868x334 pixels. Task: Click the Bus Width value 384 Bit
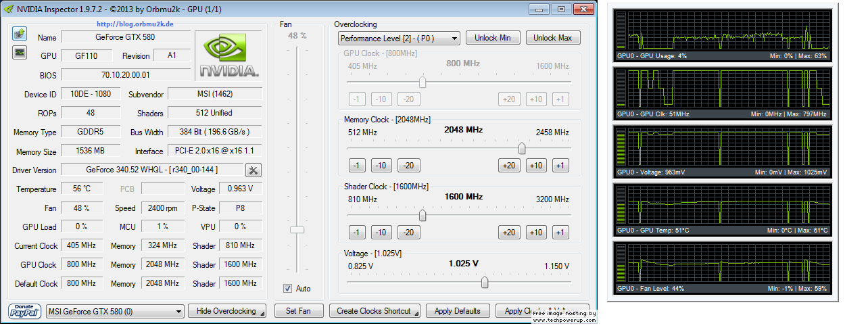(x=215, y=132)
